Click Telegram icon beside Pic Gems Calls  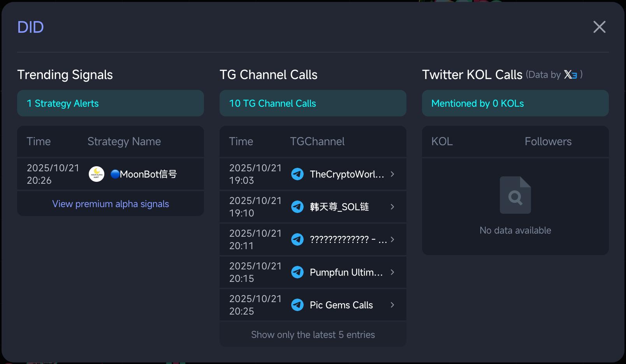click(297, 305)
